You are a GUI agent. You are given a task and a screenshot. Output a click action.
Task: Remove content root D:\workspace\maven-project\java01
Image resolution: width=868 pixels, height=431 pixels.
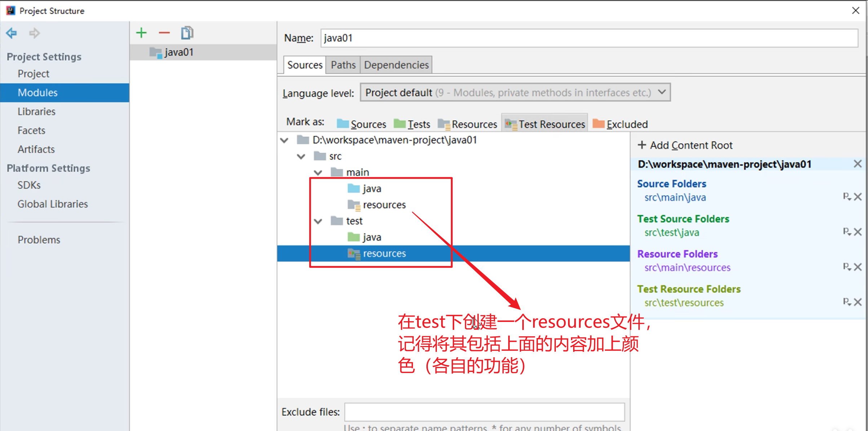858,164
